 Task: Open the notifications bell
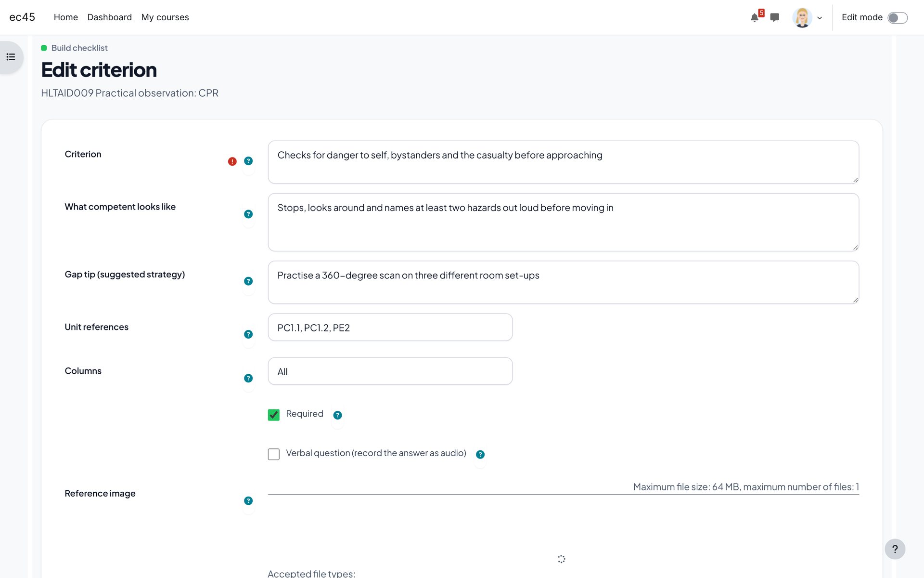click(x=754, y=18)
